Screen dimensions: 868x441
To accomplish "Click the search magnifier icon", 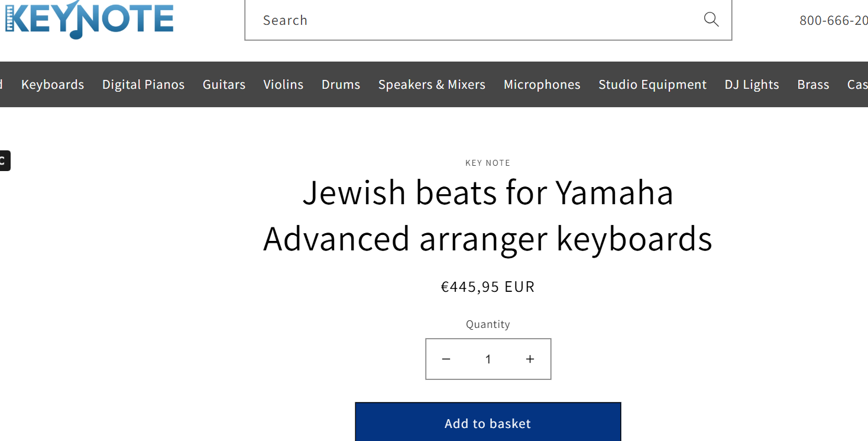I will (711, 20).
